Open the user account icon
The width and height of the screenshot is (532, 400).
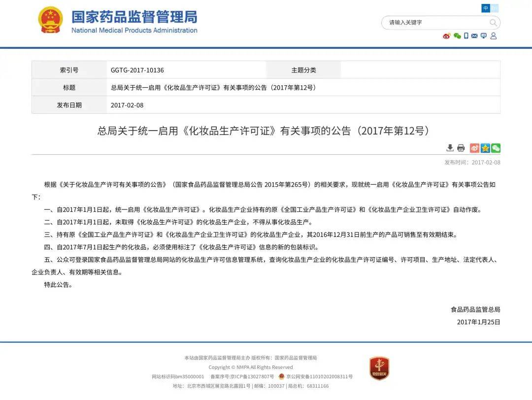(494, 35)
